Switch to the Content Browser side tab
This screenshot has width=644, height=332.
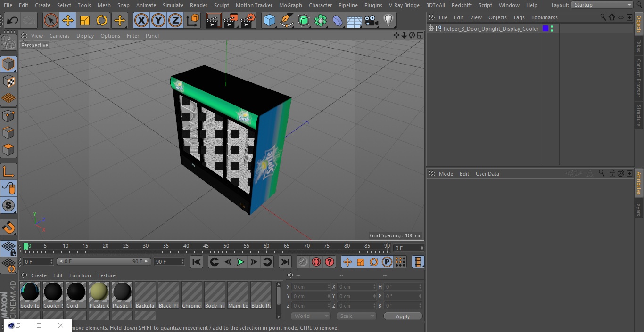coord(639,78)
